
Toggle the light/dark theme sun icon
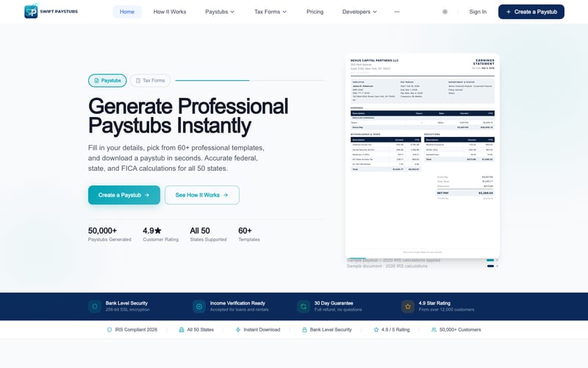[x=445, y=12]
